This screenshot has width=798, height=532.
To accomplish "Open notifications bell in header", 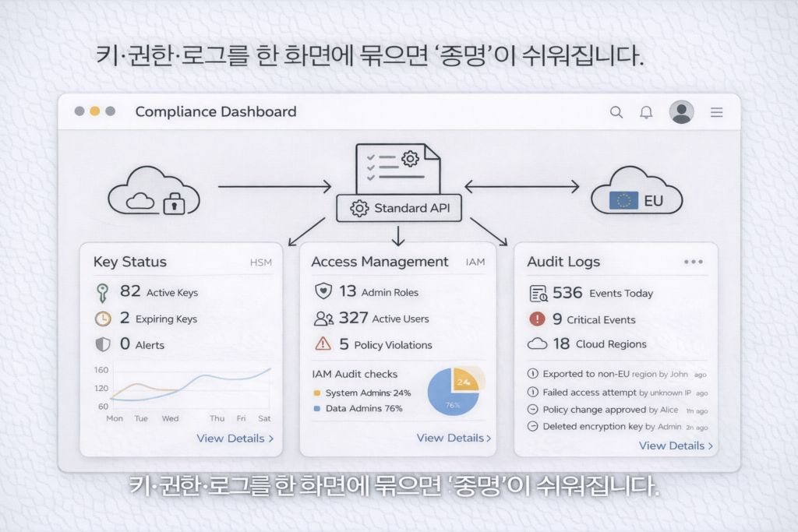I will point(646,112).
